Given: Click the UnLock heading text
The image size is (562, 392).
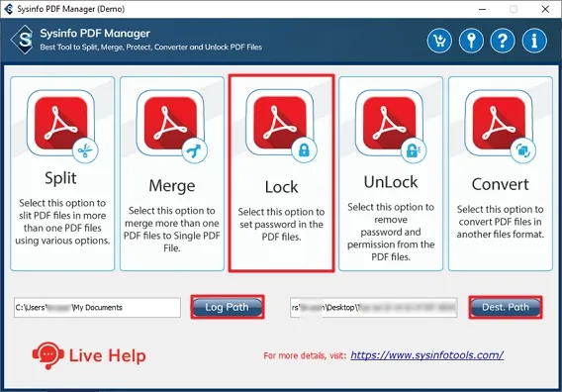Looking at the screenshot, I should (391, 182).
